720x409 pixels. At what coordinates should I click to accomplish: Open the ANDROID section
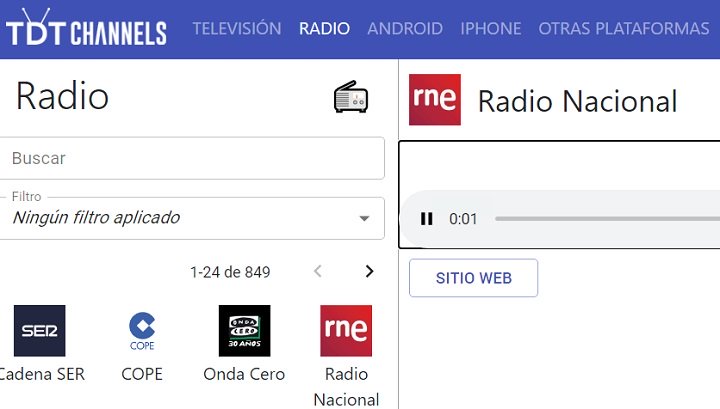click(405, 28)
